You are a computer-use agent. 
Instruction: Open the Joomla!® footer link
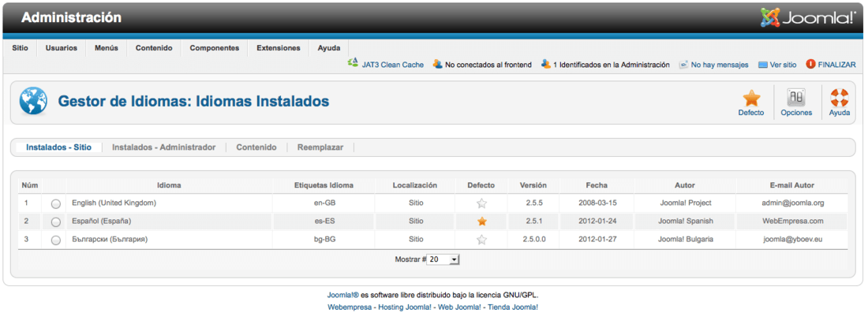tap(342, 295)
